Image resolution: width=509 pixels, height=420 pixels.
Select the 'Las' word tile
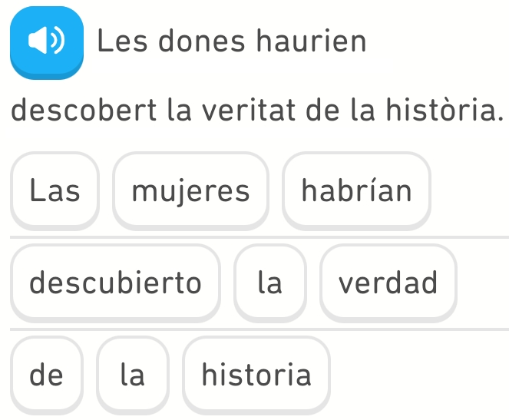pyautogui.click(x=55, y=190)
